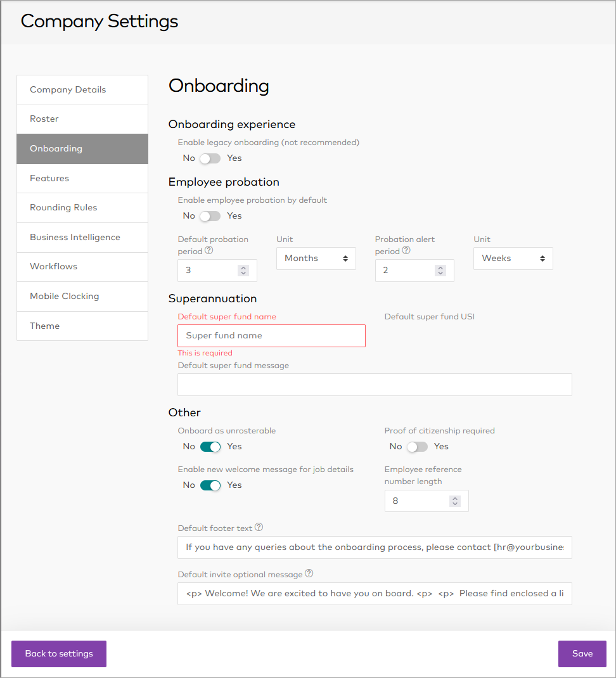Click help icon next to Default footer text
This screenshot has height=678, width=616.
[x=259, y=528]
